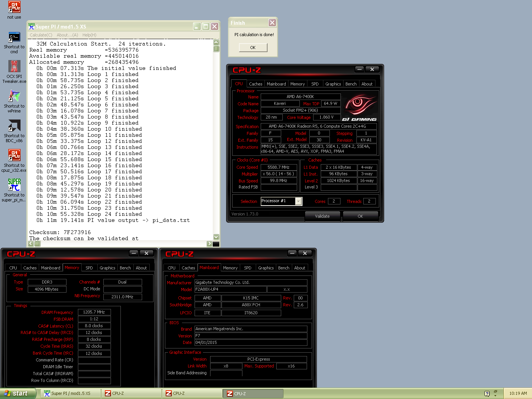Open Memory tab in top CPU-Z window
532x399 pixels.
coord(298,84)
